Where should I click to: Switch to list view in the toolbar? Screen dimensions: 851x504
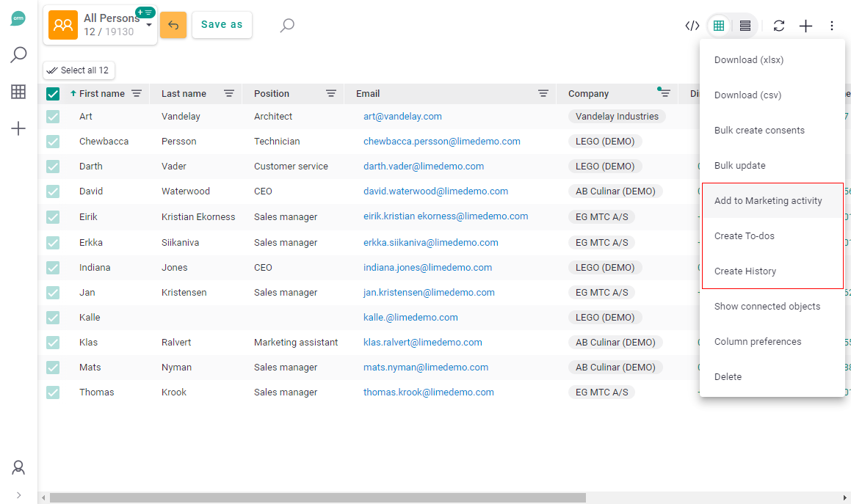tap(745, 25)
